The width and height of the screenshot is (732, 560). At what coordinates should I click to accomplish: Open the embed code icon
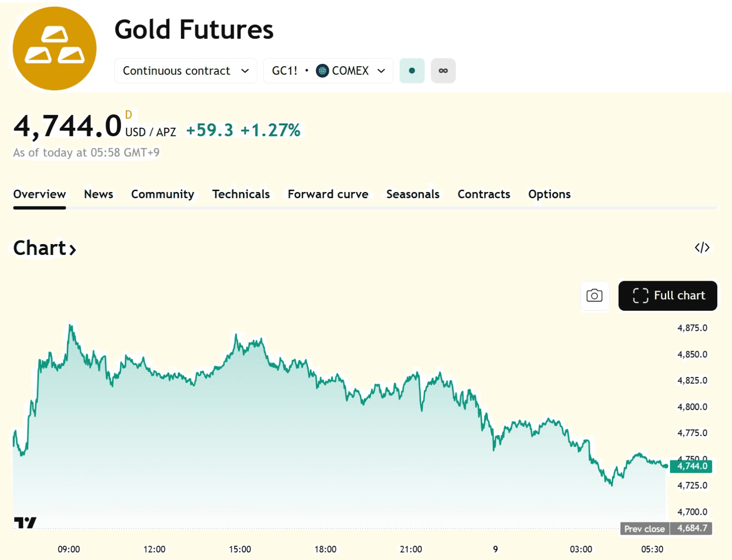702,248
